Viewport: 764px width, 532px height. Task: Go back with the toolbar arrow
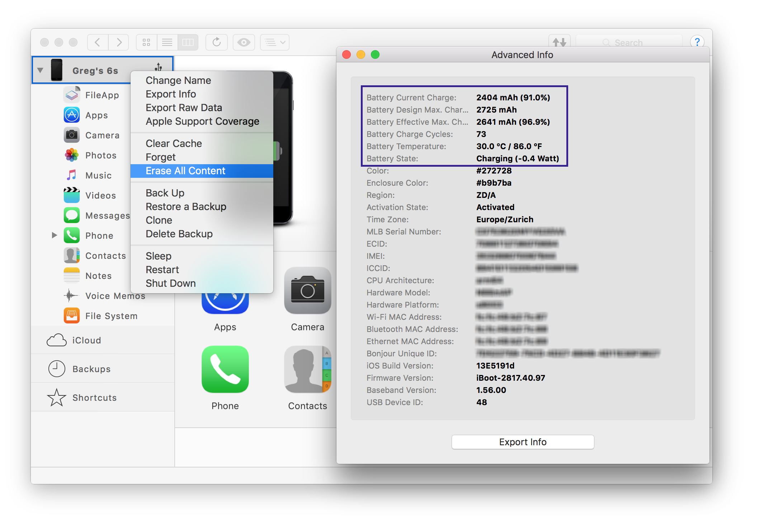coord(98,42)
